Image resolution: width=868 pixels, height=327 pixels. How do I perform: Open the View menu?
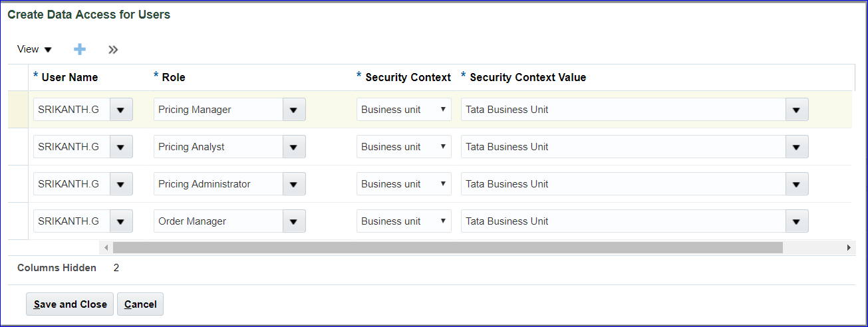[34, 49]
